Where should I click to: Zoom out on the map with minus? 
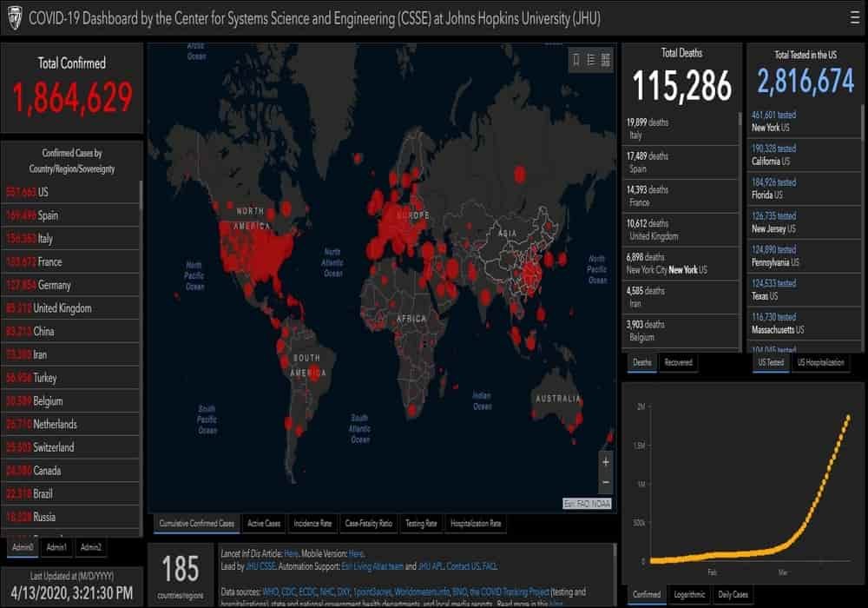pos(606,482)
